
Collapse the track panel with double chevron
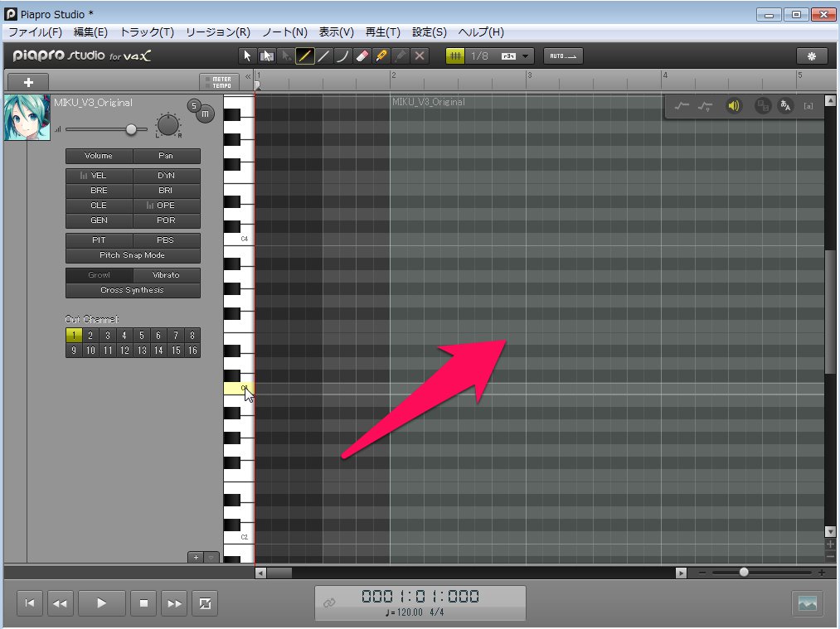pyautogui.click(x=248, y=76)
